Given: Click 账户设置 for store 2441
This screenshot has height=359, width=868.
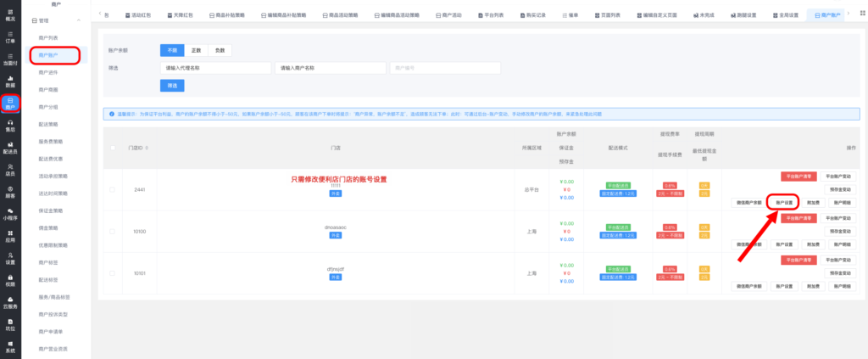Looking at the screenshot, I should (783, 203).
